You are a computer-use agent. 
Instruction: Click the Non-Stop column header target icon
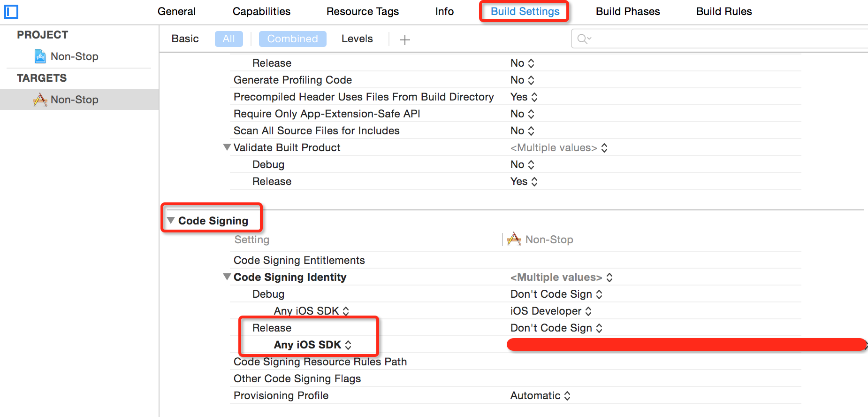click(x=514, y=239)
